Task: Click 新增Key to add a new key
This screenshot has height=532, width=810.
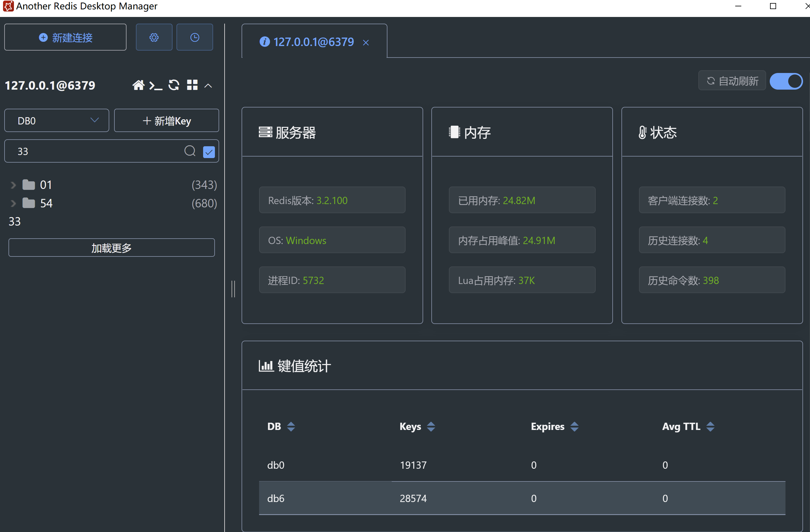Action: pyautogui.click(x=166, y=121)
